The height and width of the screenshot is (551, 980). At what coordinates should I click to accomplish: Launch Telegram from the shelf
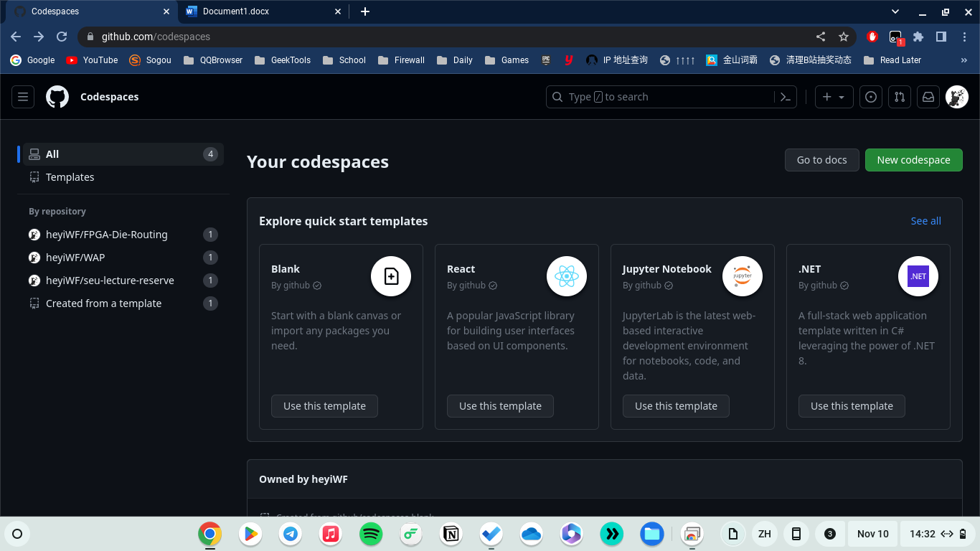(291, 534)
